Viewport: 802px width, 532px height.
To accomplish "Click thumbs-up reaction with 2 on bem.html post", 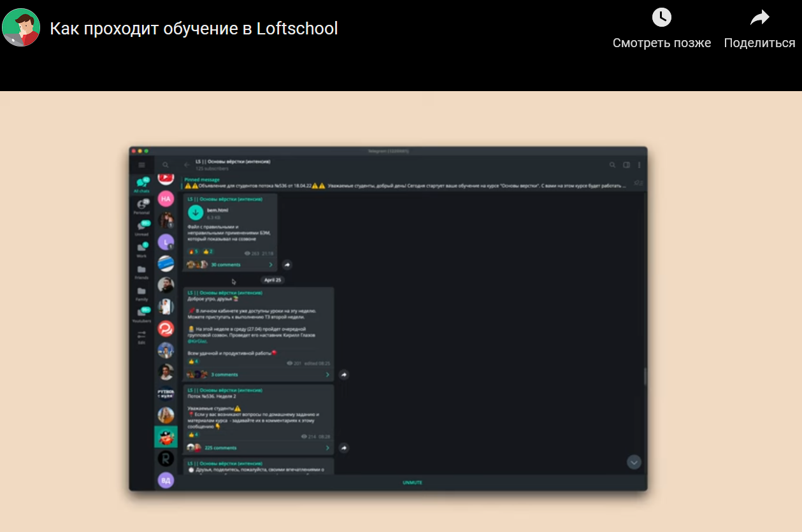I will pos(208,252).
